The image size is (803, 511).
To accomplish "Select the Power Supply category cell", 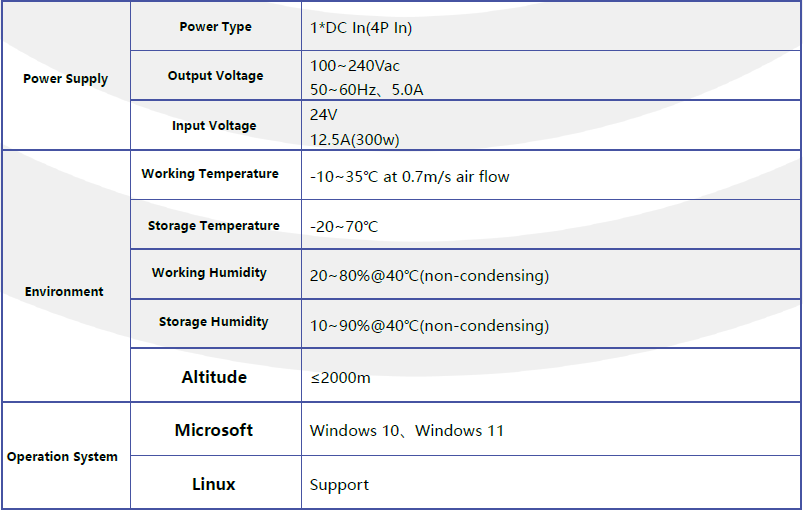I will [x=66, y=76].
